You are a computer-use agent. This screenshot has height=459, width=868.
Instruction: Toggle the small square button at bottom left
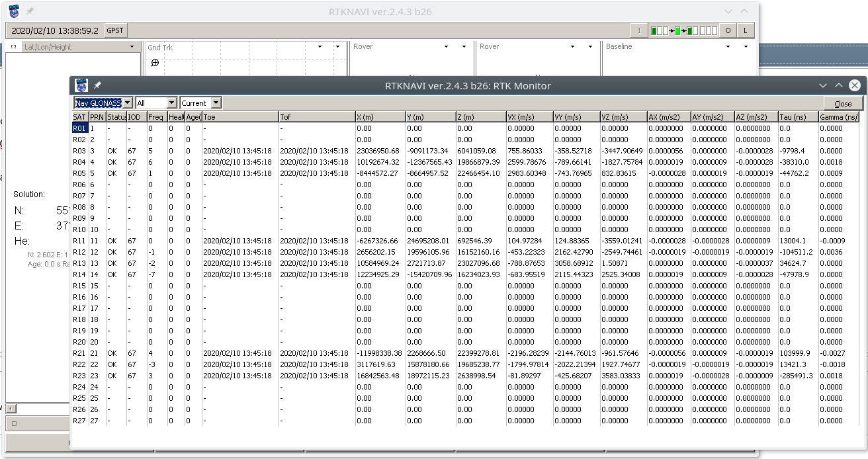click(14, 423)
